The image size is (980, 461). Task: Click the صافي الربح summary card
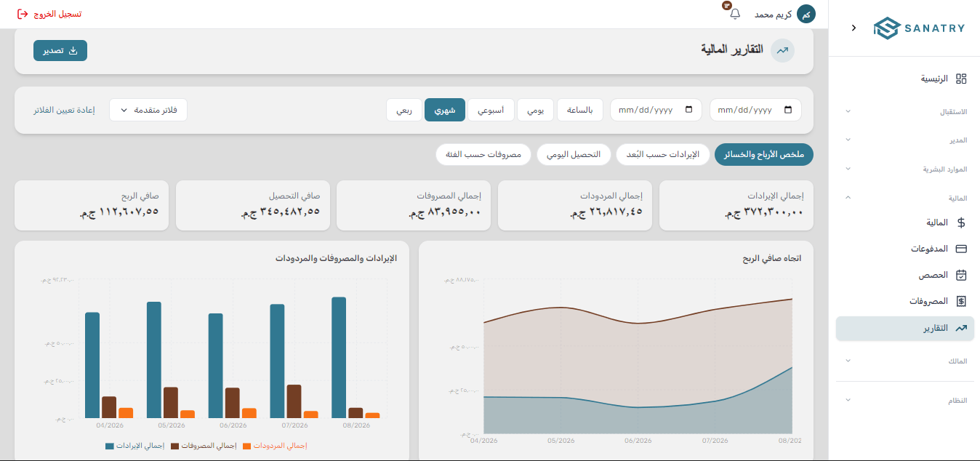(92, 205)
